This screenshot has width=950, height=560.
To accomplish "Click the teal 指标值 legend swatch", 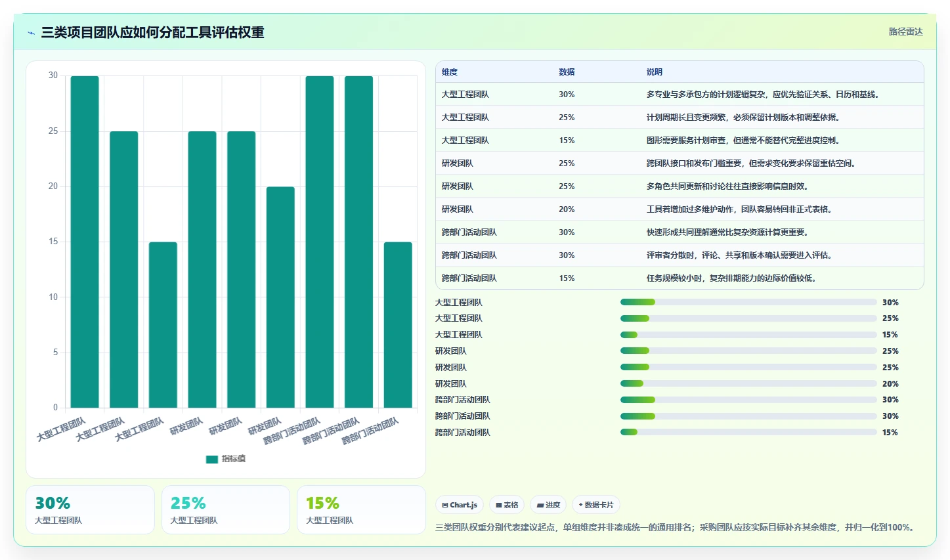I will (211, 459).
